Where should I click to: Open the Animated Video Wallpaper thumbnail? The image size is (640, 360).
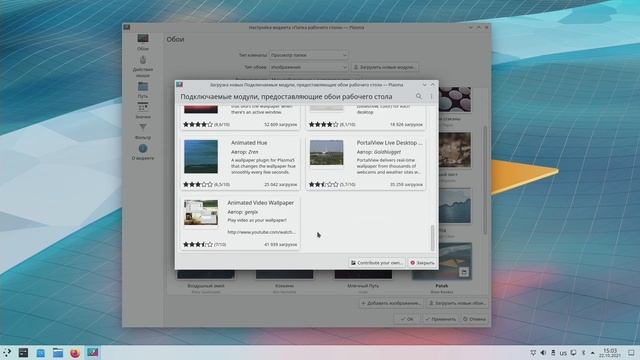coord(201,212)
